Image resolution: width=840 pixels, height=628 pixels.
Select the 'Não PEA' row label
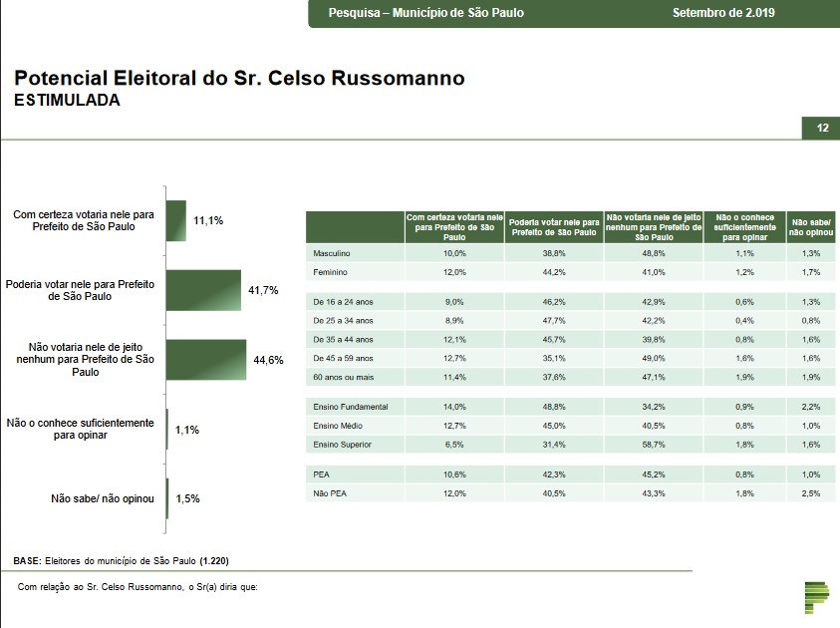pyautogui.click(x=329, y=493)
